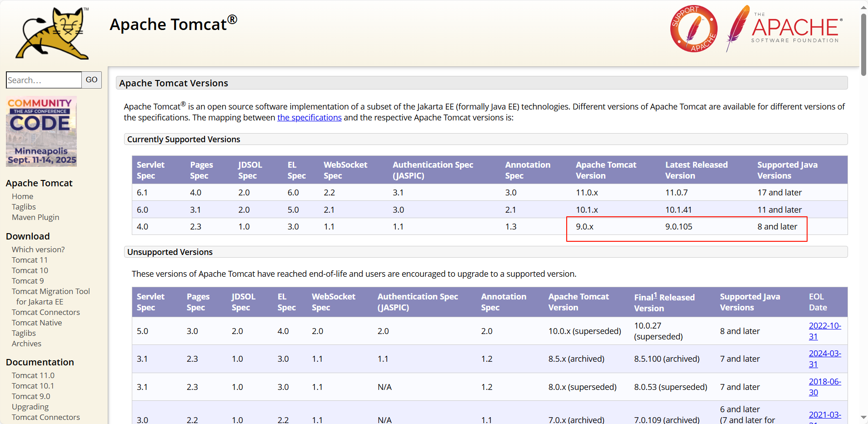Click the Documentation sidebar section heading
This screenshot has height=424, width=868.
pos(40,362)
